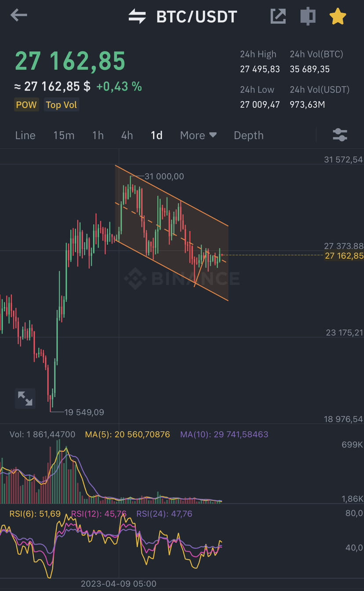Switch trading pair via the swap icon
The image size is (364, 591).
coord(137,17)
